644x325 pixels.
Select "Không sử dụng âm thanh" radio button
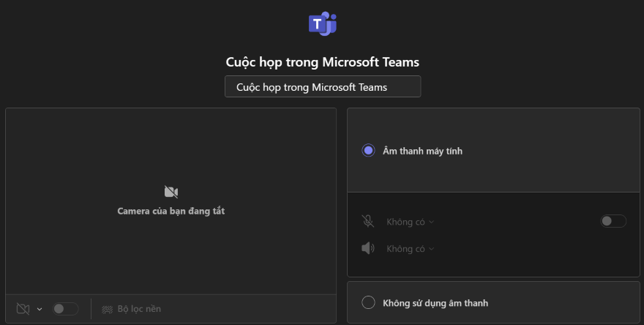[x=368, y=303]
